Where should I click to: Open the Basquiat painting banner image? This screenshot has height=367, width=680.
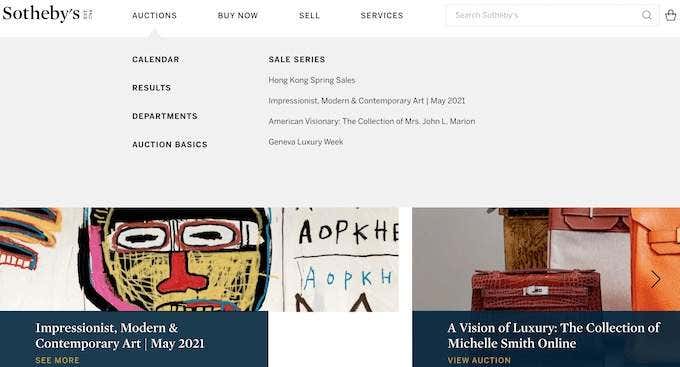pos(199,259)
